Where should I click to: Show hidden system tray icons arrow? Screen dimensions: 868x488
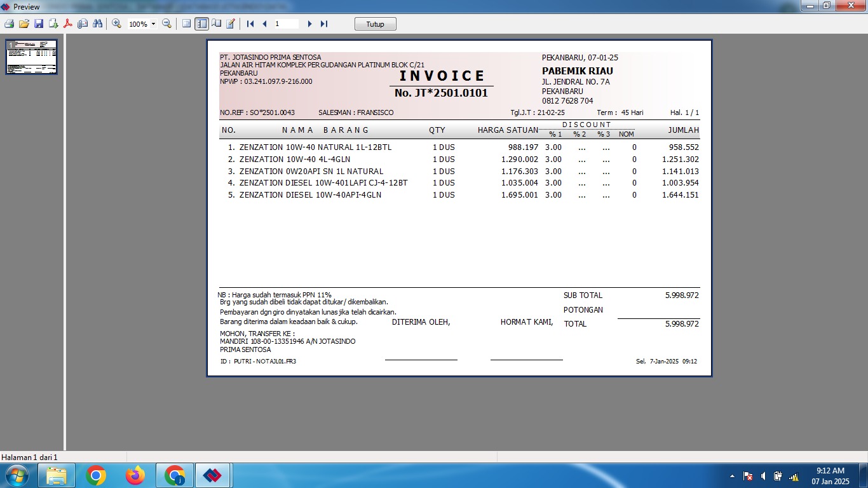(x=732, y=476)
